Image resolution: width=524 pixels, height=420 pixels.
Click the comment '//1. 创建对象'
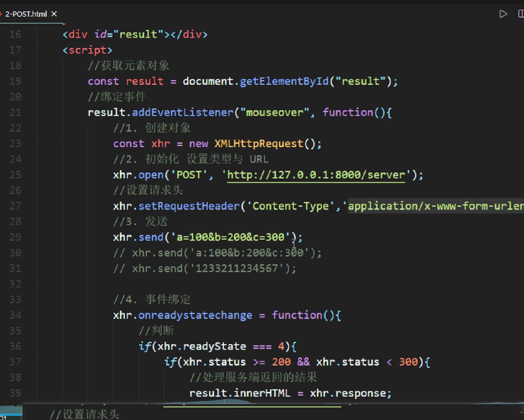152,128
